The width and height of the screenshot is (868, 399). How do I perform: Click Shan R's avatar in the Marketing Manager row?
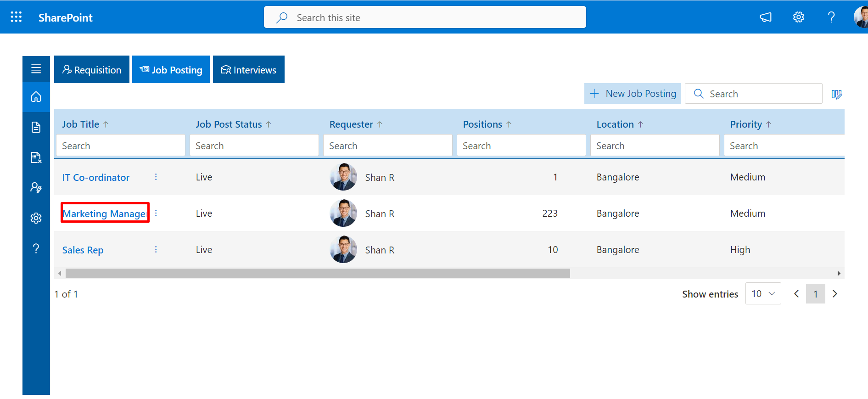click(343, 213)
